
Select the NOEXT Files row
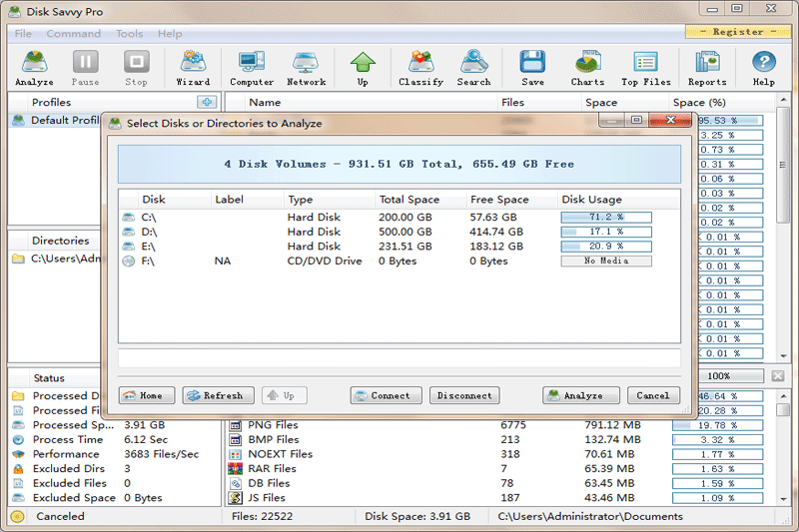pyautogui.click(x=500, y=454)
